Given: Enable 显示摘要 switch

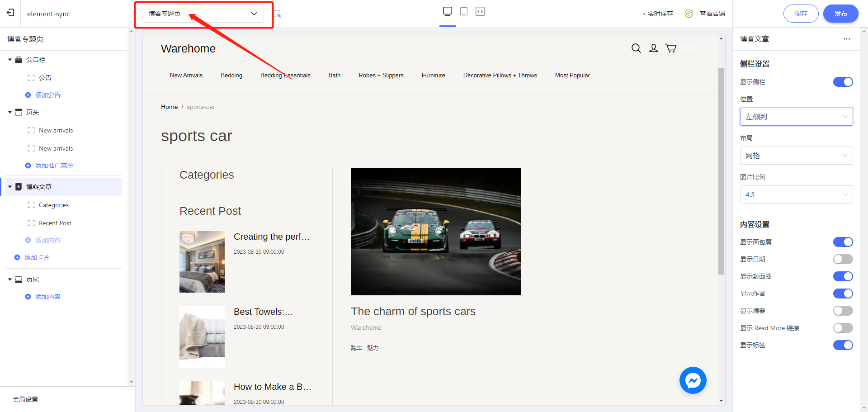Looking at the screenshot, I should [843, 311].
